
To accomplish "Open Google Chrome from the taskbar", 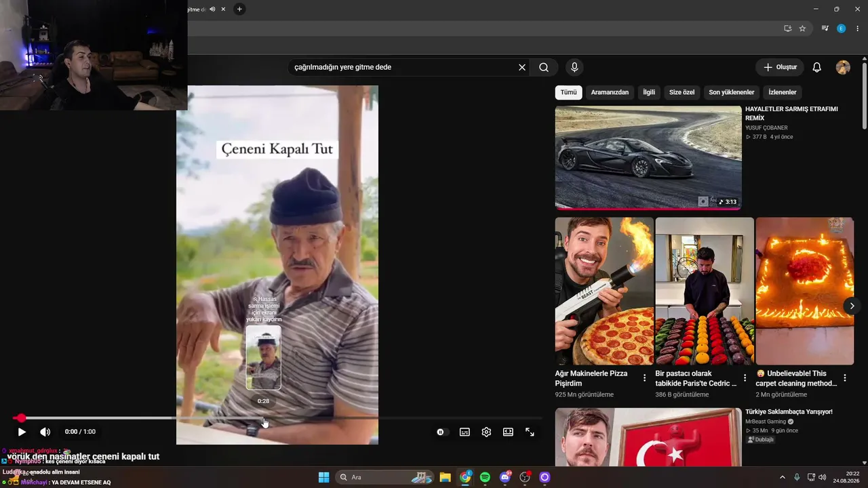I will pos(465,477).
